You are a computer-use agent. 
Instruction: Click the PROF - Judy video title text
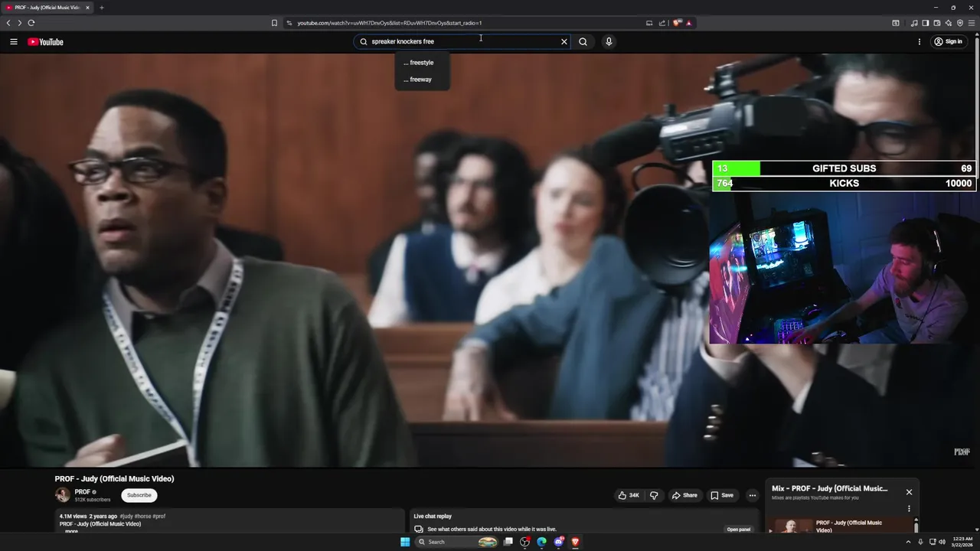click(x=114, y=479)
